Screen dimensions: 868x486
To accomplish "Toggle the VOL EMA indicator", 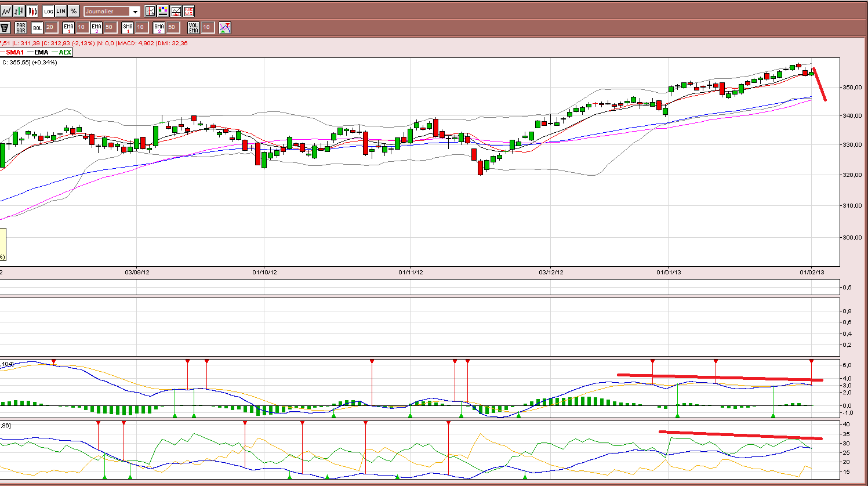I will coord(194,27).
